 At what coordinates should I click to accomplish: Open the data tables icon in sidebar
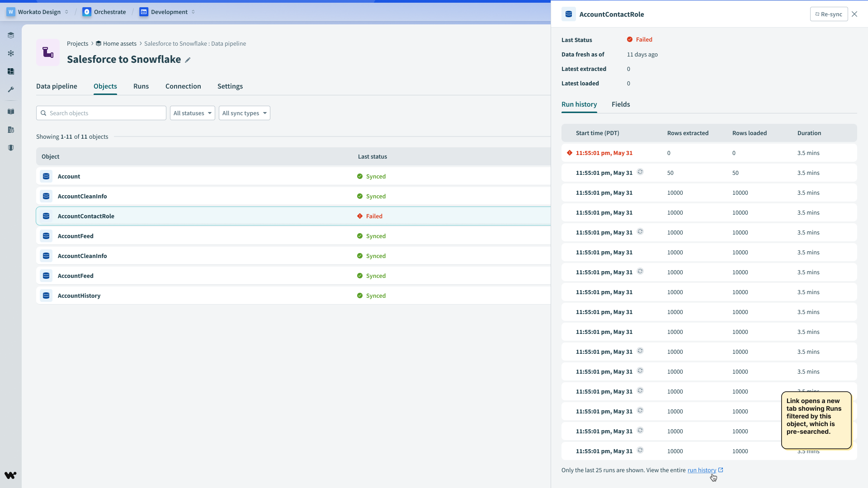point(11,130)
